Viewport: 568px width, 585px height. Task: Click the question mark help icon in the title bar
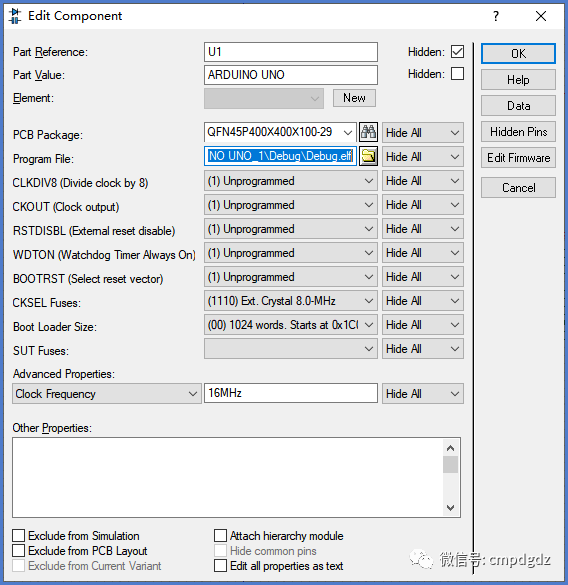[496, 16]
